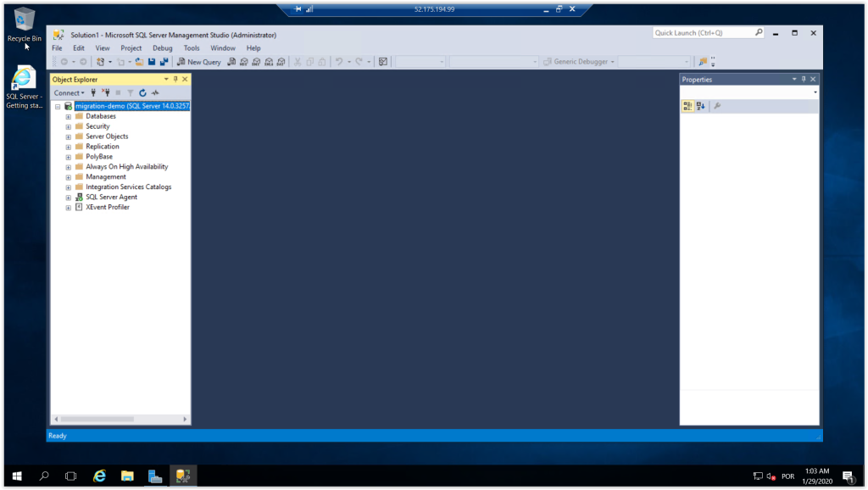Click the Analysis Services XMLA Query icon
868x490 pixels.
tap(269, 62)
